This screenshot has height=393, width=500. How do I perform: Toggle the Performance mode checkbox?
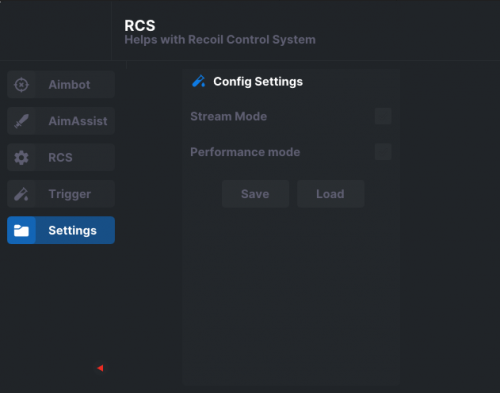click(x=383, y=152)
